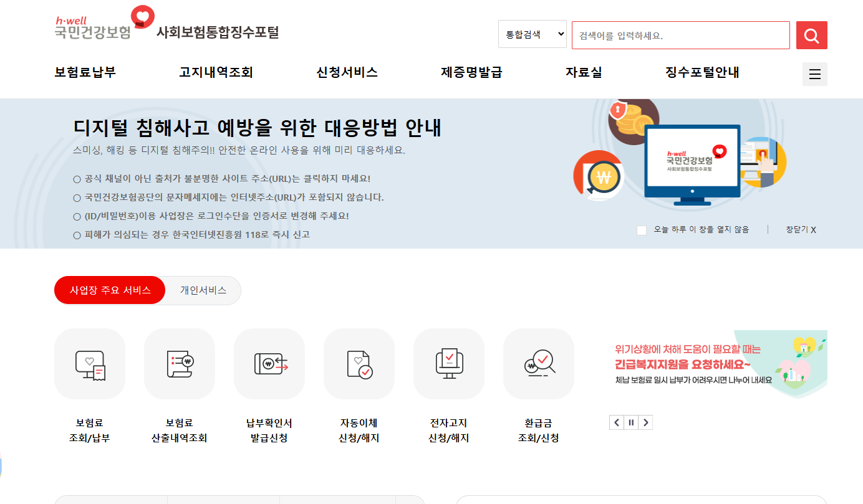Click the 납부확인서 발급신청 label

(269, 430)
